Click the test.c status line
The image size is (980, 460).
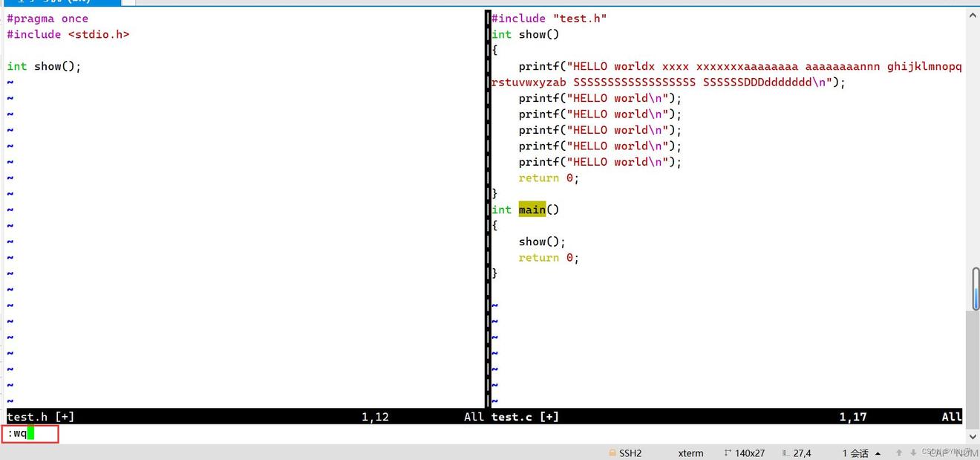point(525,417)
